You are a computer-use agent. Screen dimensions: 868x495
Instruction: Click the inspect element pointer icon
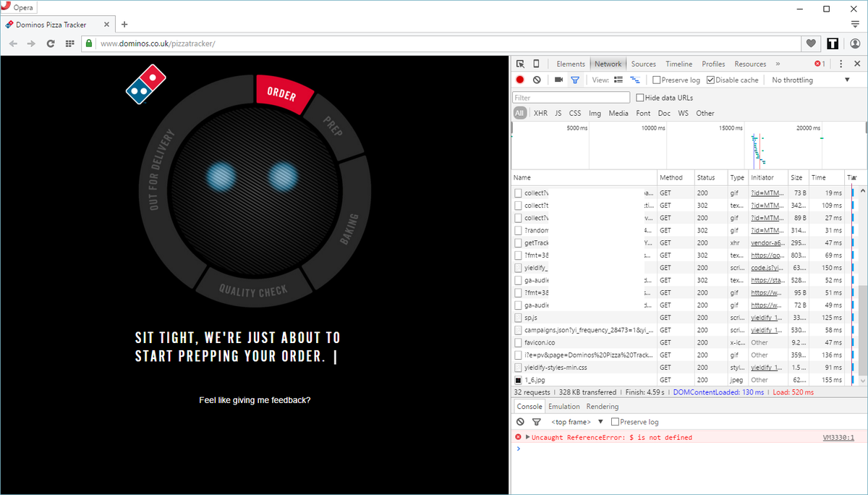pyautogui.click(x=520, y=64)
